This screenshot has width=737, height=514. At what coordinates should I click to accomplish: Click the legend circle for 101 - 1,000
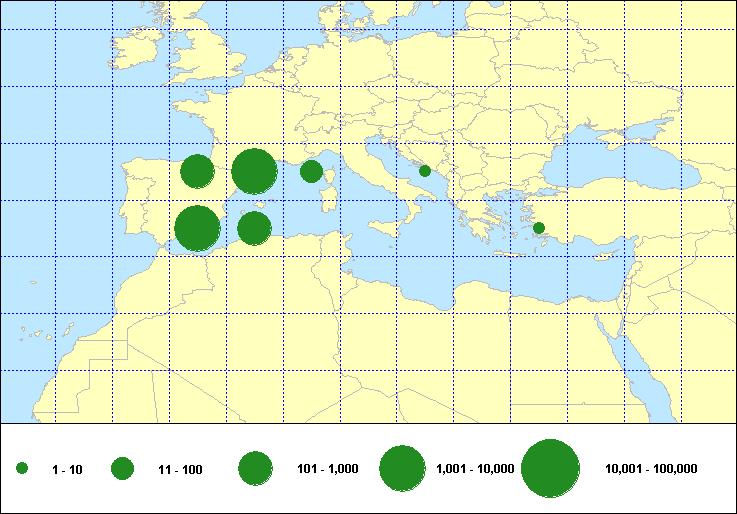(x=256, y=468)
